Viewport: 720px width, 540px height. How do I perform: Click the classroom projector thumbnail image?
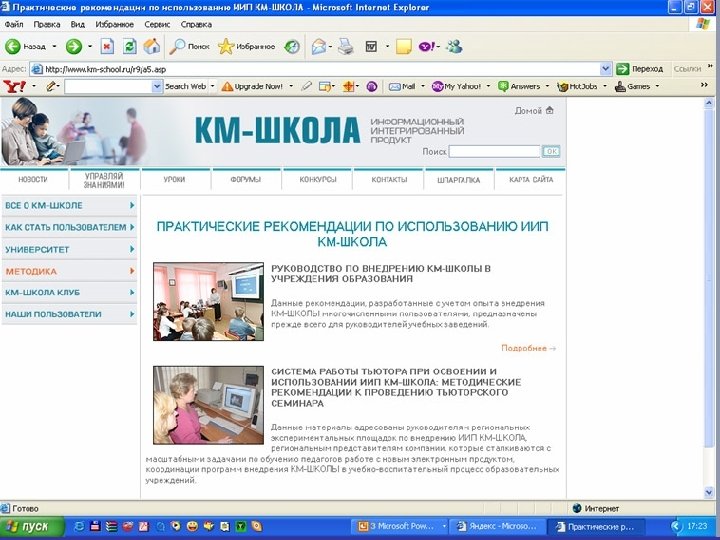pos(208,302)
